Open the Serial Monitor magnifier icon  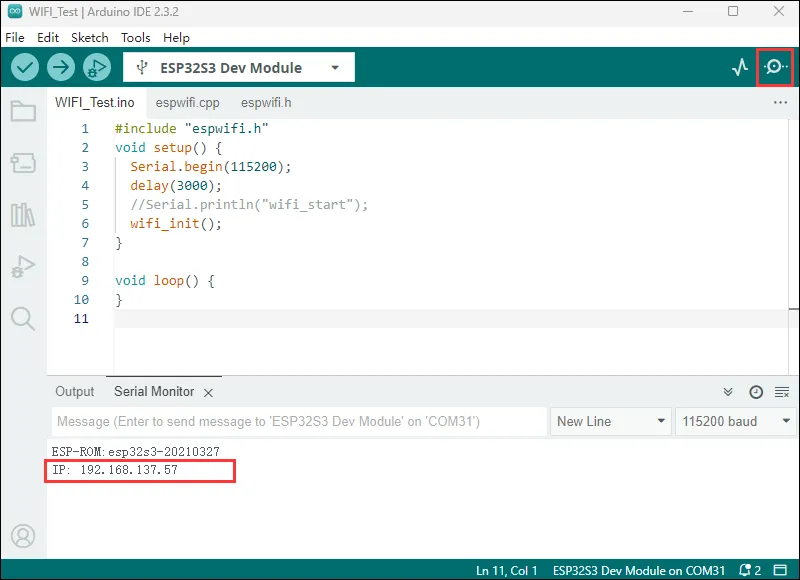point(775,68)
